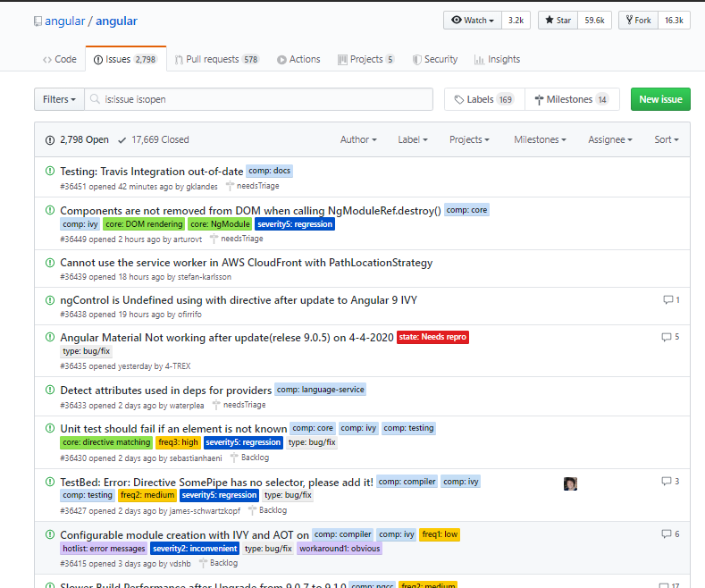The image size is (705, 588).
Task: Click the angular repository name link
Action: [x=116, y=21]
